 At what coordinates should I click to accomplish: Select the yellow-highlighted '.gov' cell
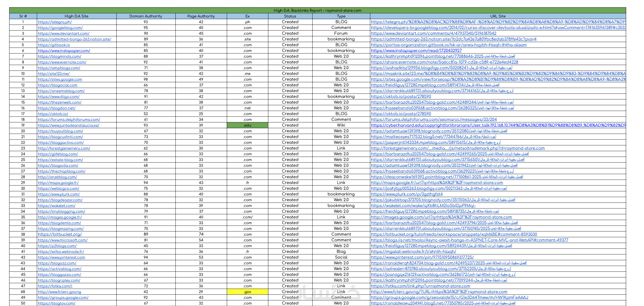pos(247,292)
